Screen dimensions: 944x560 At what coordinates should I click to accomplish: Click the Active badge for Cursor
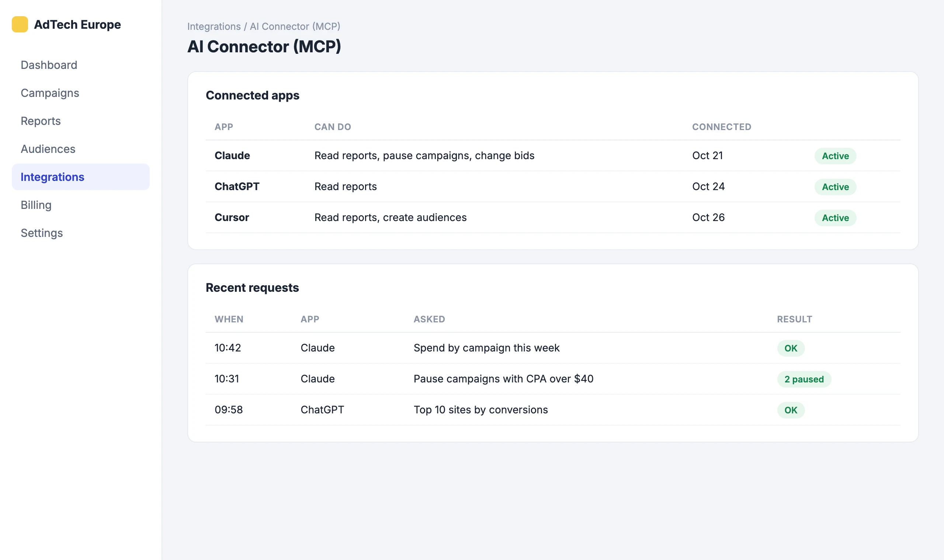[x=835, y=218]
